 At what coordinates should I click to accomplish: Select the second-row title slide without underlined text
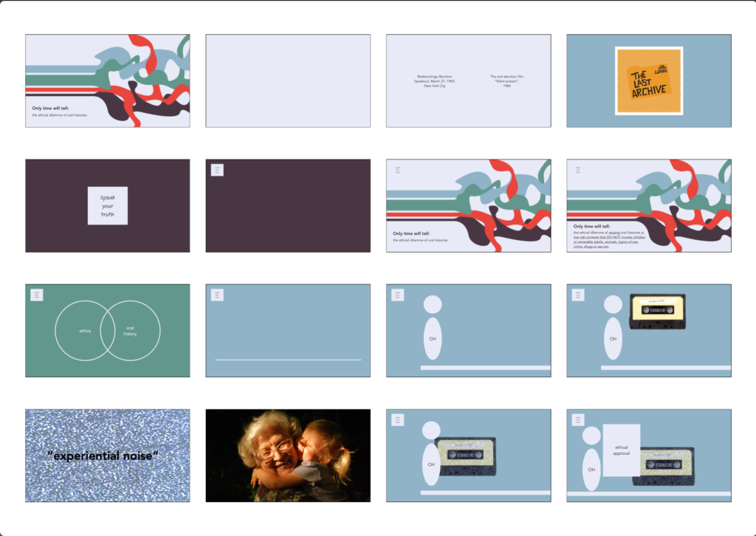point(468,205)
